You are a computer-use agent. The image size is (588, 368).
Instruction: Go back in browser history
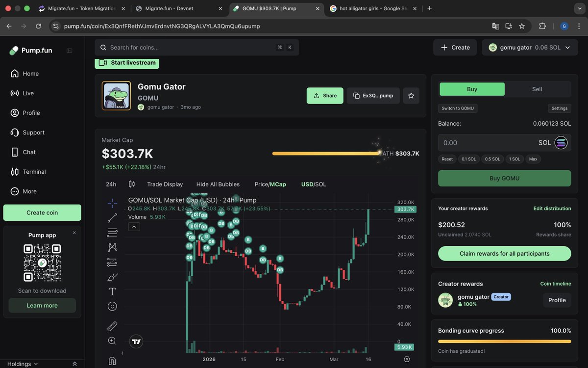click(x=9, y=26)
